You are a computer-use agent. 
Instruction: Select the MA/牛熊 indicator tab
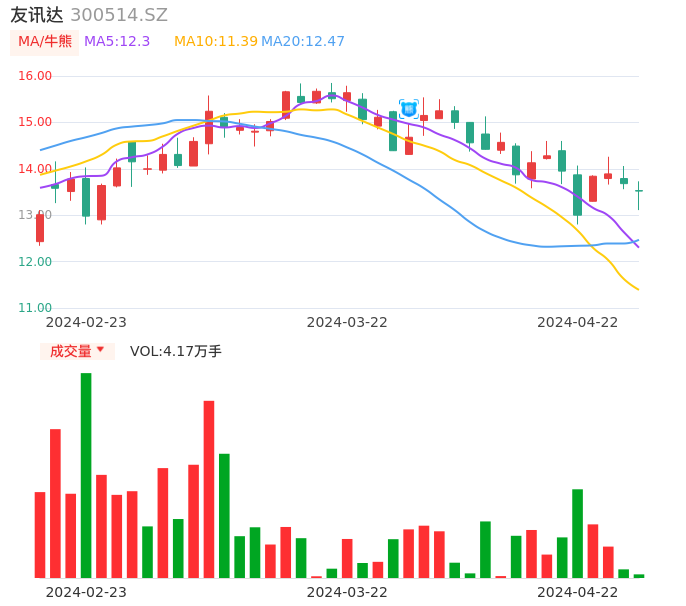coord(45,42)
